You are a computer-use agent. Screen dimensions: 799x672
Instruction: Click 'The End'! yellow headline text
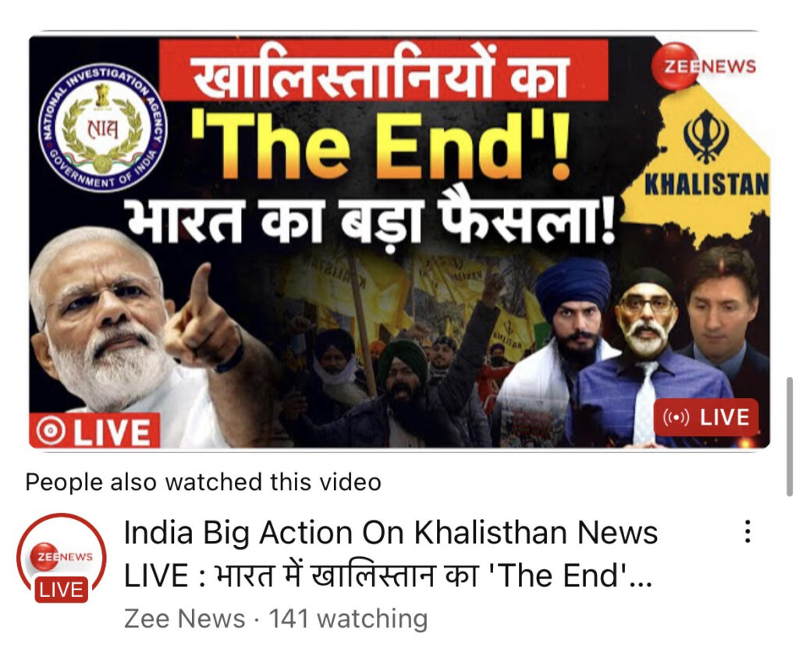(381, 146)
